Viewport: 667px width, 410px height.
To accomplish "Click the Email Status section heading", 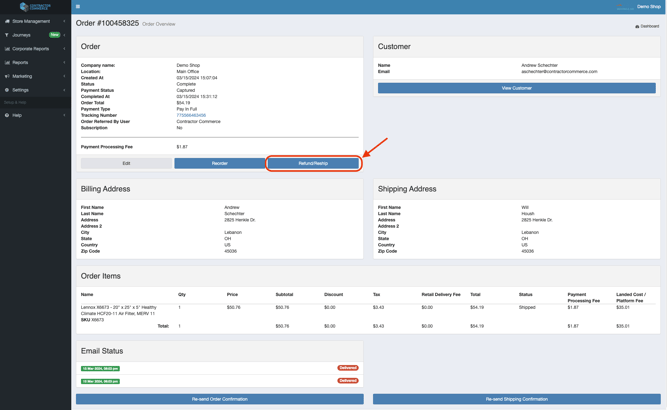I will tap(102, 351).
